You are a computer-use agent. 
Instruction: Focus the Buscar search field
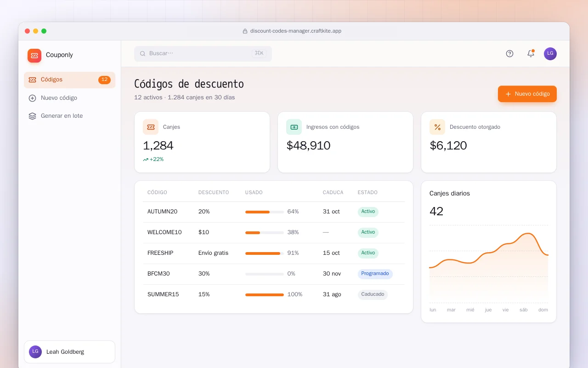(x=203, y=54)
